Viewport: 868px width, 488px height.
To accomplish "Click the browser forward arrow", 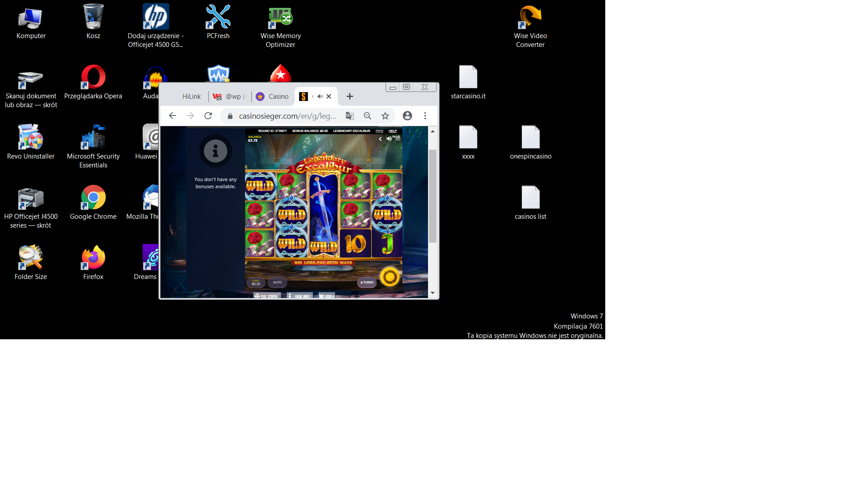I will (190, 116).
